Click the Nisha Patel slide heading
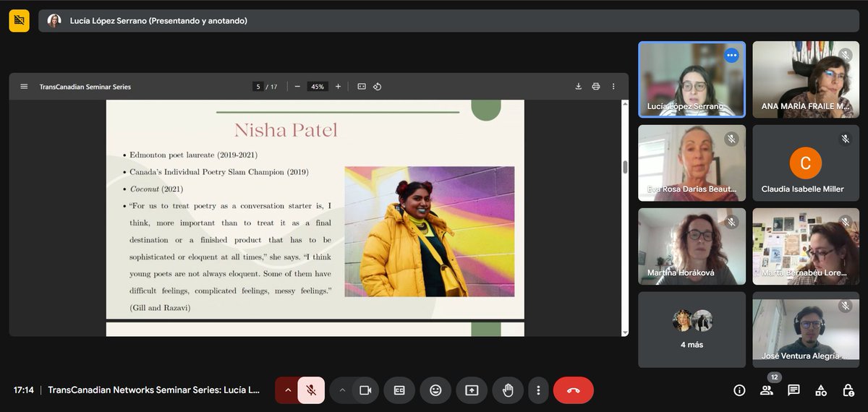 tap(286, 130)
